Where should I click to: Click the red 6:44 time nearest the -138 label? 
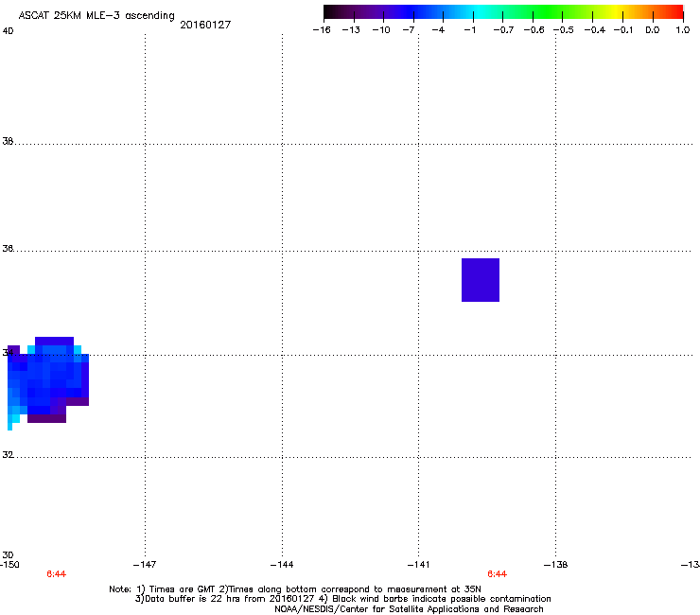[x=497, y=574]
